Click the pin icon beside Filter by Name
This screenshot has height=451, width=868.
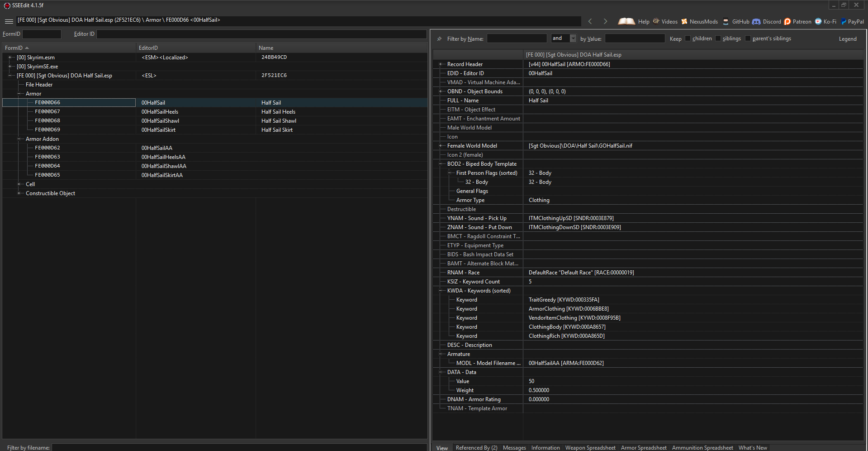pos(439,39)
